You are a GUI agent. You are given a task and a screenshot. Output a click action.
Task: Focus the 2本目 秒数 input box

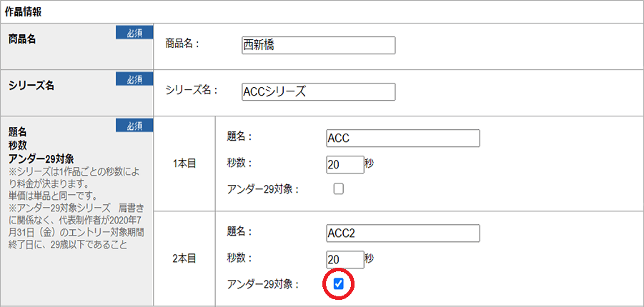345,259
